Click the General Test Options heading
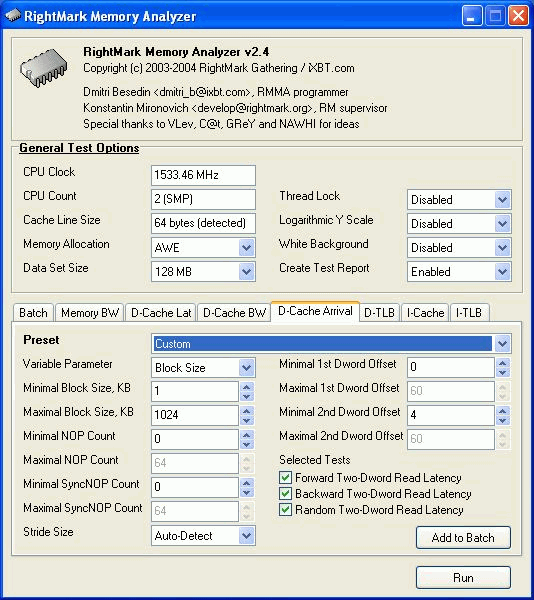 click(79, 148)
